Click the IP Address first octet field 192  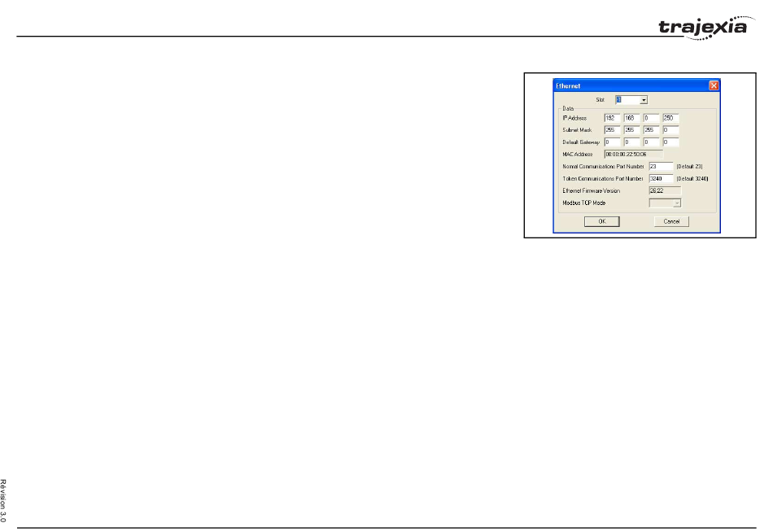coord(612,118)
